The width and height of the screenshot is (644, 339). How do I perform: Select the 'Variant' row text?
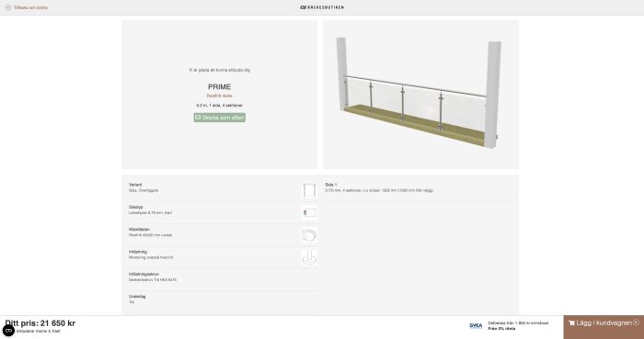(135, 185)
